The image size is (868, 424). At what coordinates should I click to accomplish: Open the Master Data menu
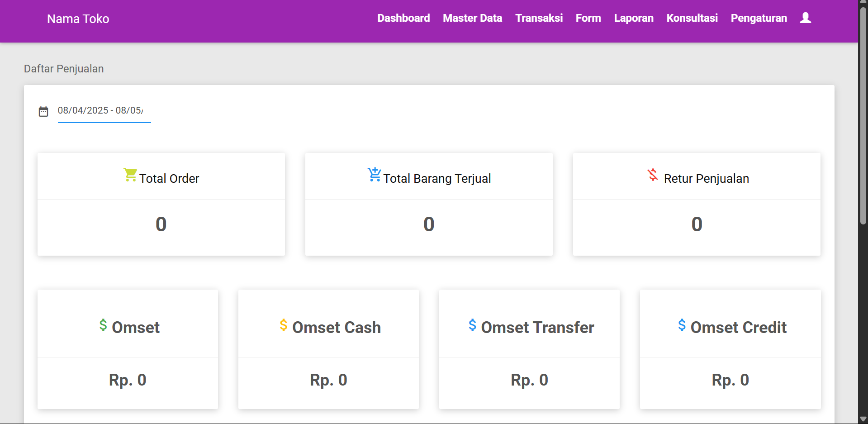[x=472, y=18]
